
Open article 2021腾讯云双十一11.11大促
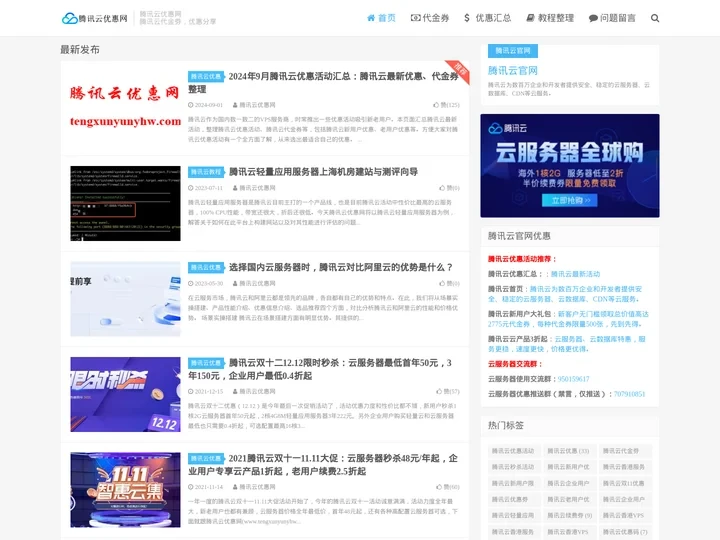point(323,465)
